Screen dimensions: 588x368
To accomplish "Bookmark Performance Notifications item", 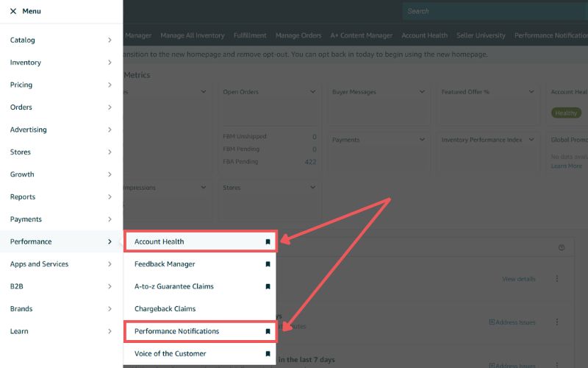I will [268, 331].
